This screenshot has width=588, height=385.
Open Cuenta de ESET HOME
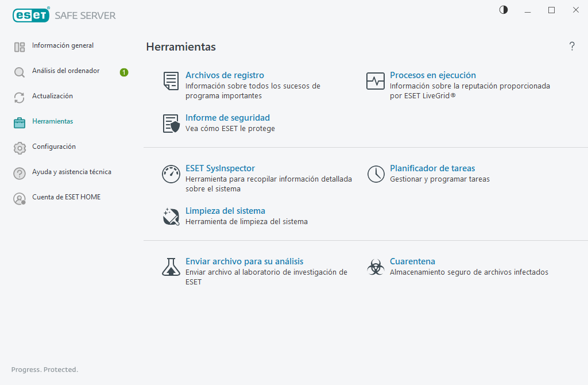(66, 197)
